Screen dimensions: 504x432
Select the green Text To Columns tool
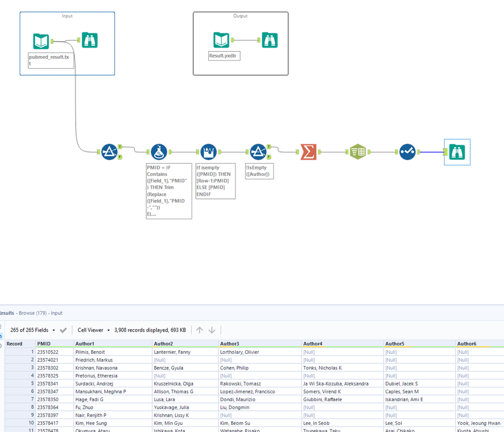click(x=358, y=152)
